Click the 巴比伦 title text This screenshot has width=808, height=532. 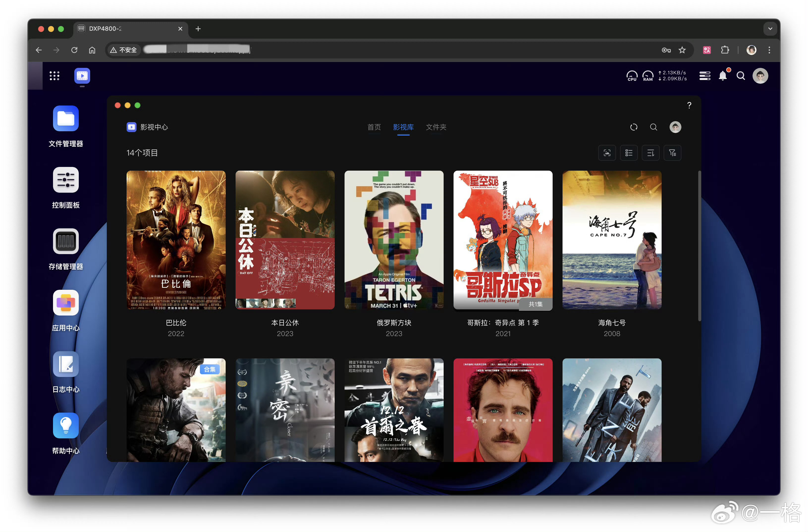pyautogui.click(x=176, y=322)
